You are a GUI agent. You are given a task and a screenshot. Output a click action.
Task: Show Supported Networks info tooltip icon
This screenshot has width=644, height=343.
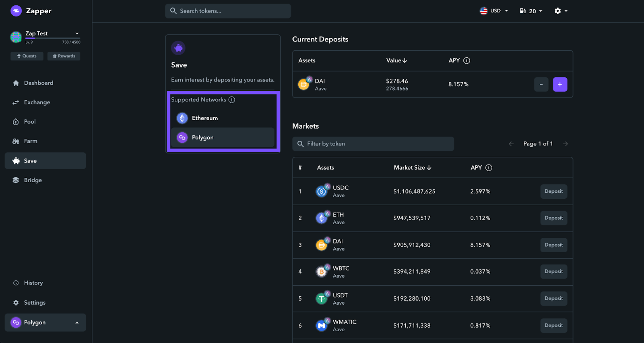pos(232,100)
